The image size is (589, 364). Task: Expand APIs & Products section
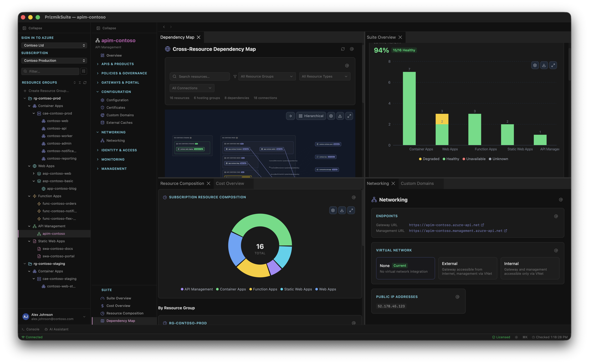(117, 64)
